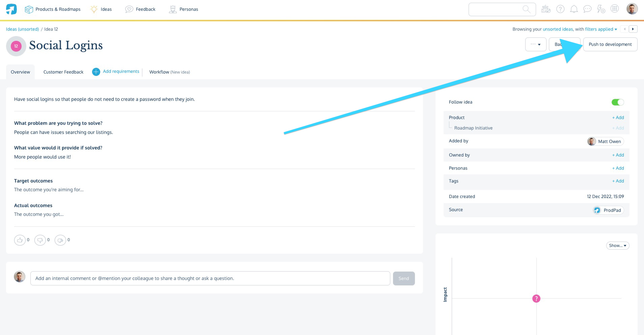Give the idea a thumbs up
644x335 pixels.
[x=20, y=240]
